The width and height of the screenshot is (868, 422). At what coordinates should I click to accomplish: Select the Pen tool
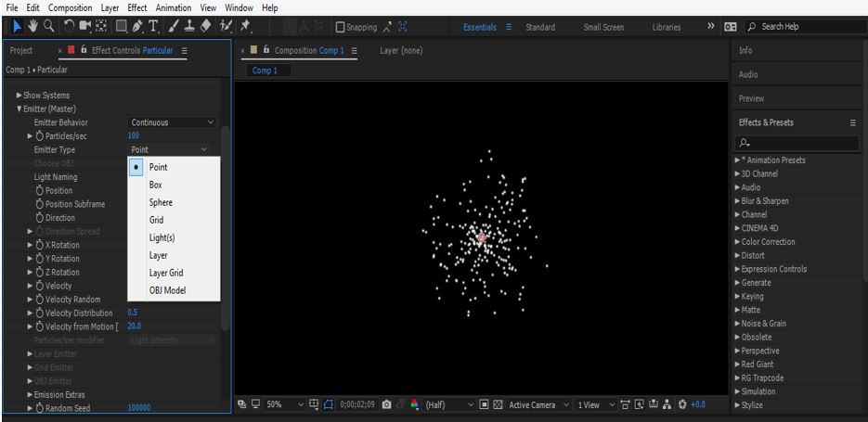point(137,26)
